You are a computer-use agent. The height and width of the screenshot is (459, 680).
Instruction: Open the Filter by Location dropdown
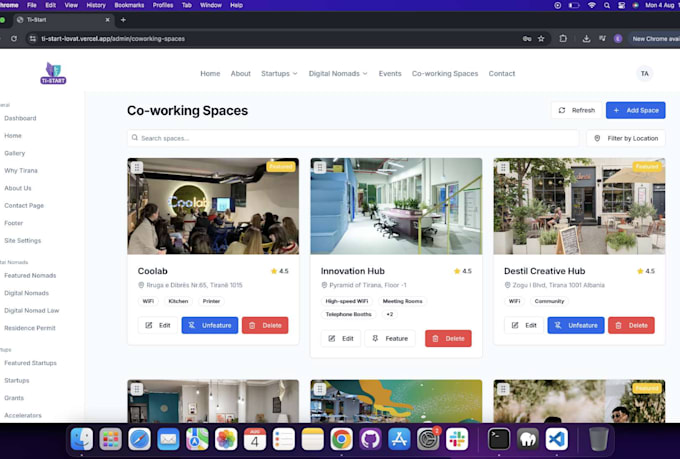coord(626,138)
